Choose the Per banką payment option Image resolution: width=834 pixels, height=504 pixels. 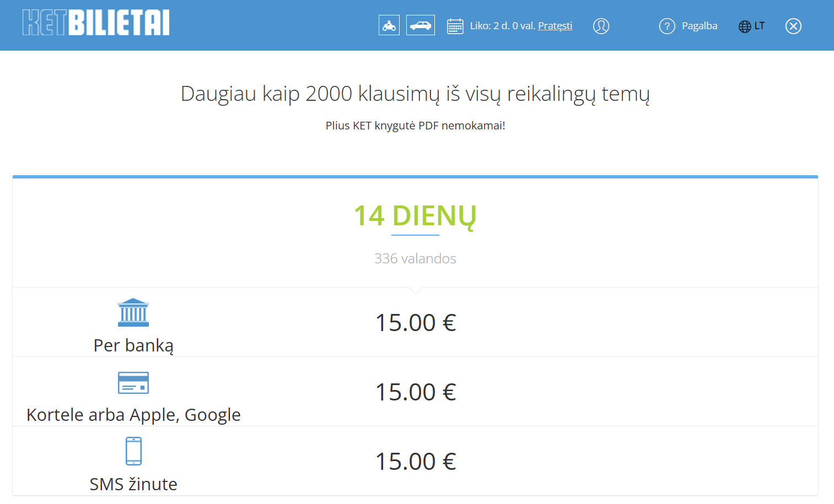[133, 345]
